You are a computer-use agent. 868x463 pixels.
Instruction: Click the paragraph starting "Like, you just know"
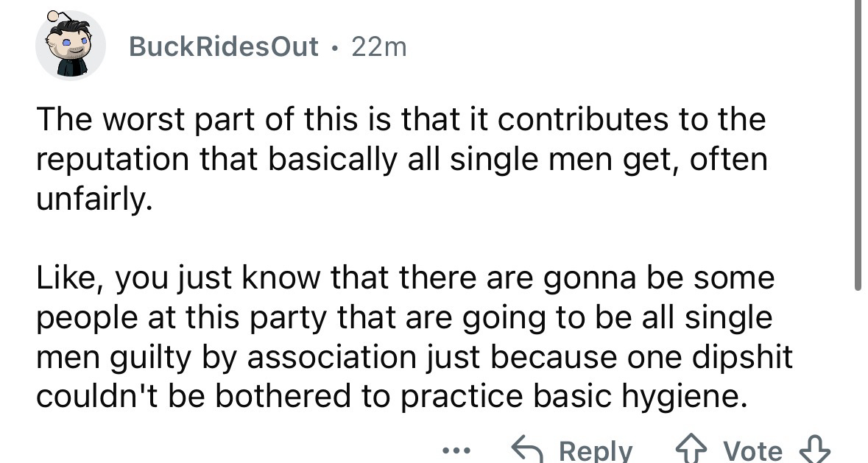[x=414, y=338]
